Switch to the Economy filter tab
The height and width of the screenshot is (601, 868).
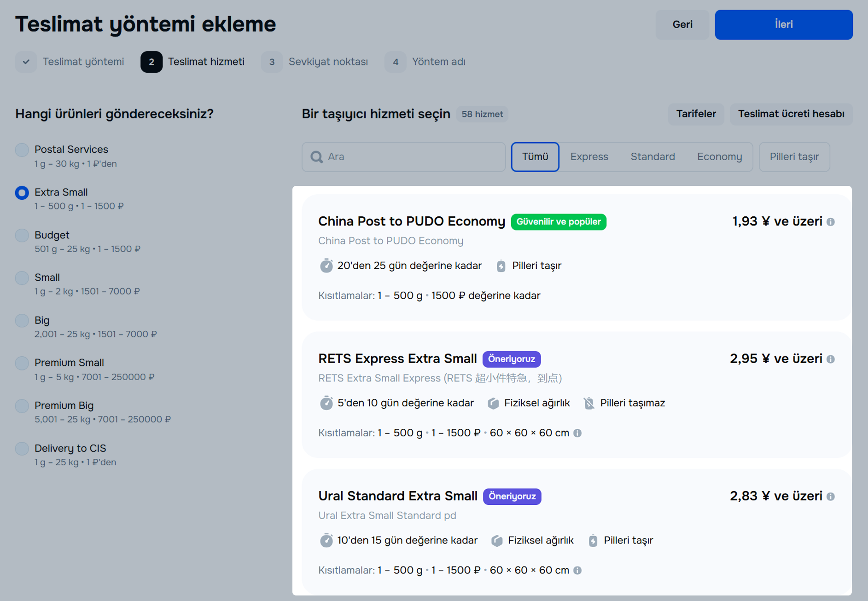(719, 157)
